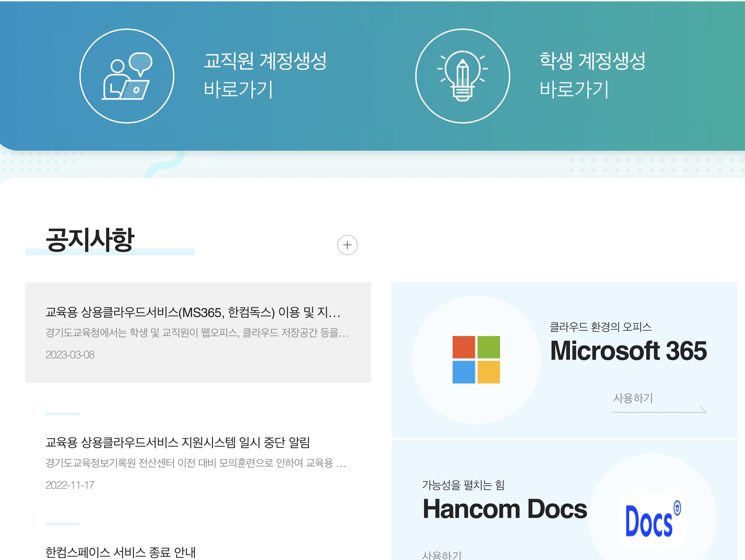Click 경기도교육청에서는 학생 및 교직원 summary text
Viewport: 745px width, 560px height.
coord(197,333)
